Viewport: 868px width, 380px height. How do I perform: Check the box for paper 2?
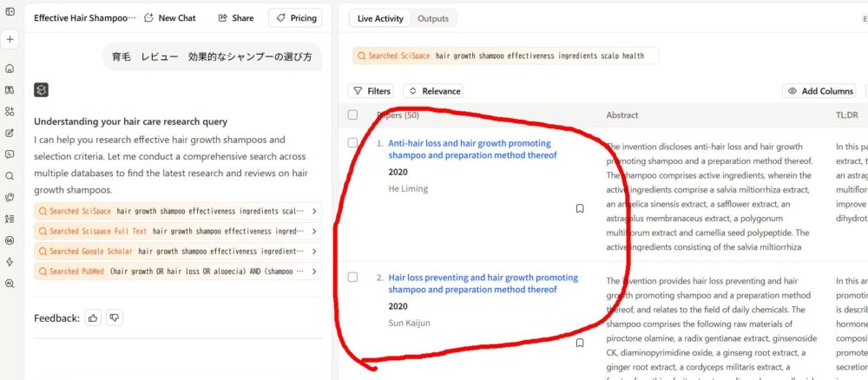352,277
